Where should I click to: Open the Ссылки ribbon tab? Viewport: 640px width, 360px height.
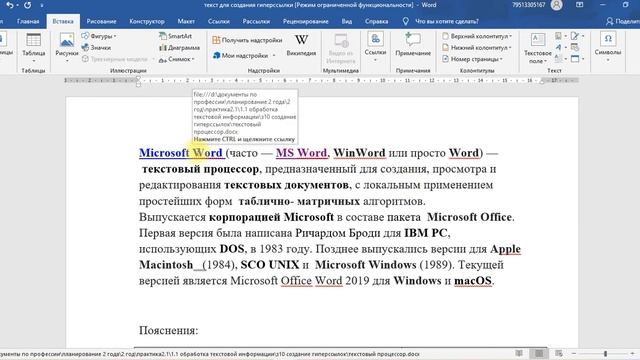219,21
